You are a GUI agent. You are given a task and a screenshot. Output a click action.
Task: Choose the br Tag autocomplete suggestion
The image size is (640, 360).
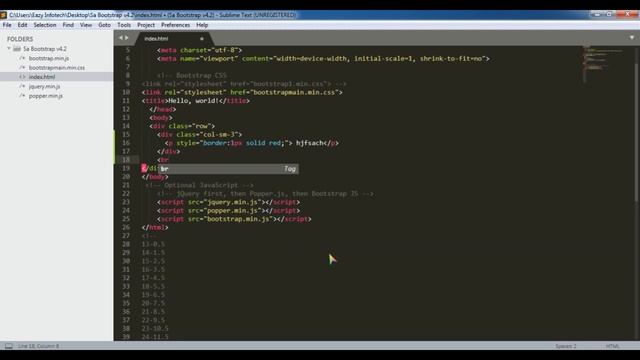pyautogui.click(x=228, y=169)
